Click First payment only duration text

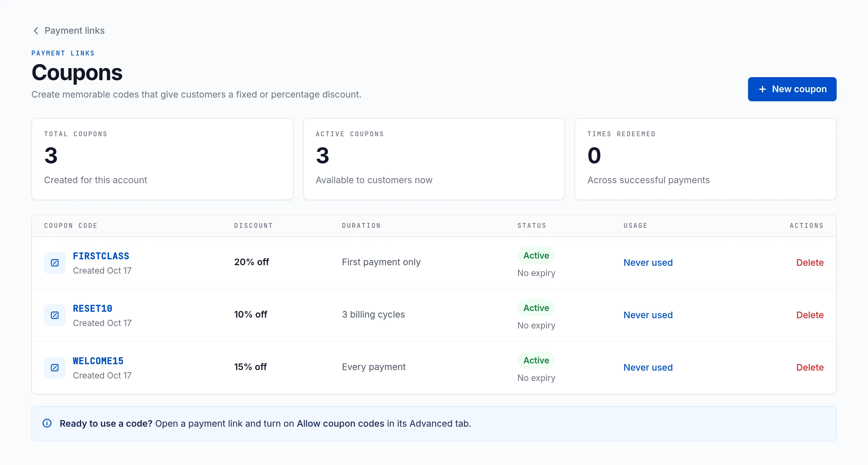381,262
